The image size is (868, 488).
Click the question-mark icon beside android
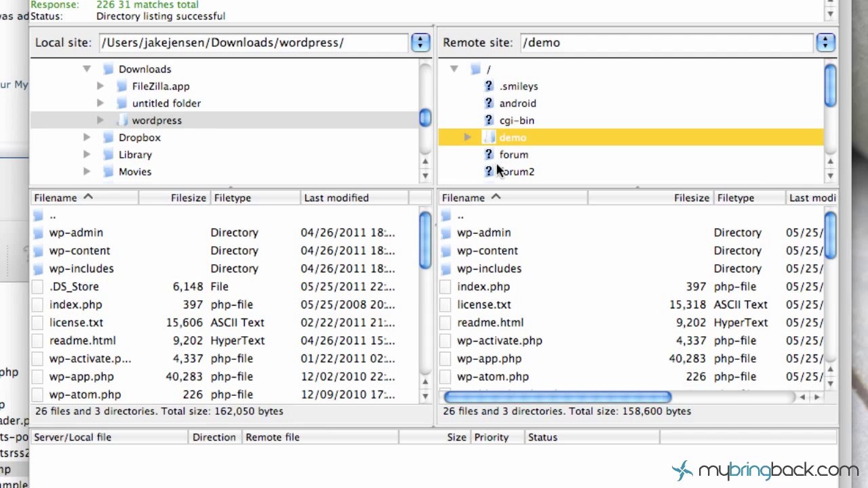pyautogui.click(x=489, y=103)
